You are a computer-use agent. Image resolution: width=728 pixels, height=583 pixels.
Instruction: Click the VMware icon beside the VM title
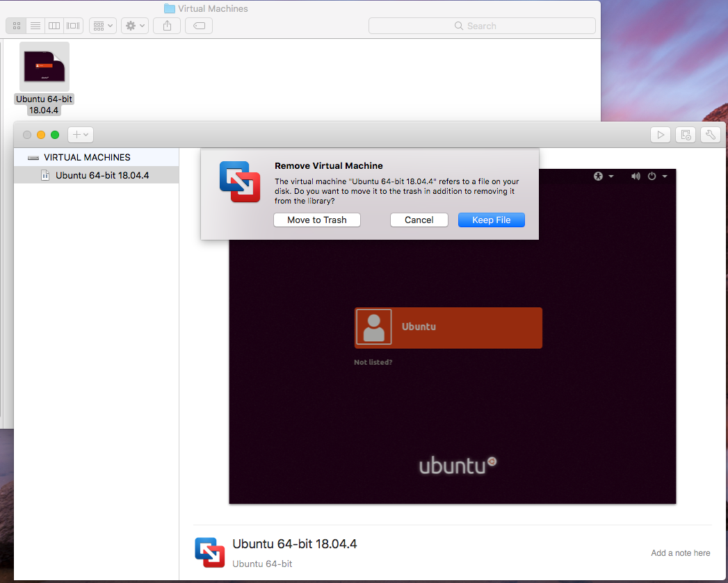click(x=210, y=552)
